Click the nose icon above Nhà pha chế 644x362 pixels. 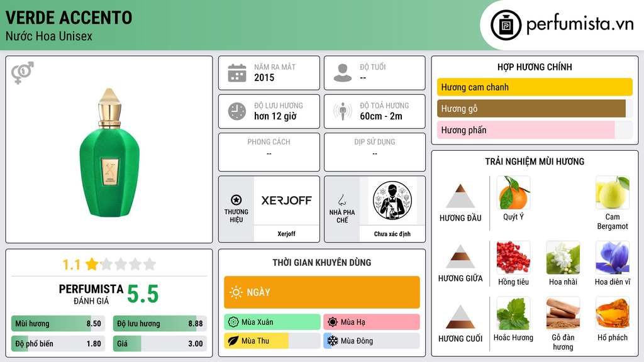341,200
